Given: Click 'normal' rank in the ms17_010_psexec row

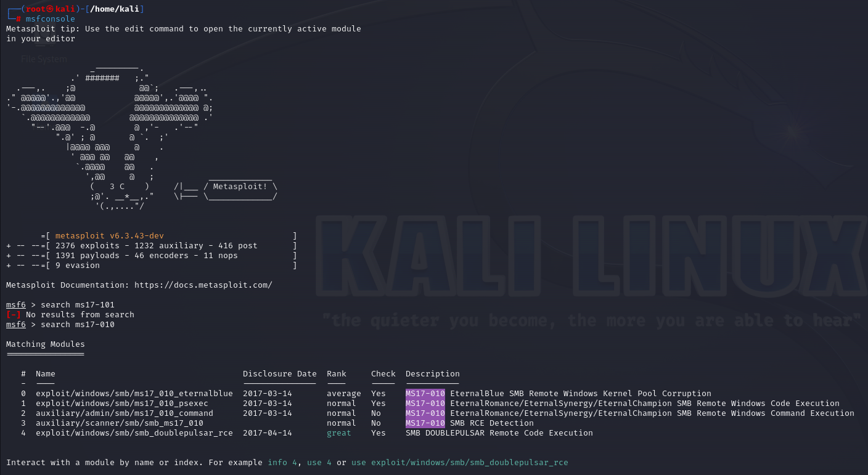Looking at the screenshot, I should [x=342, y=404].
